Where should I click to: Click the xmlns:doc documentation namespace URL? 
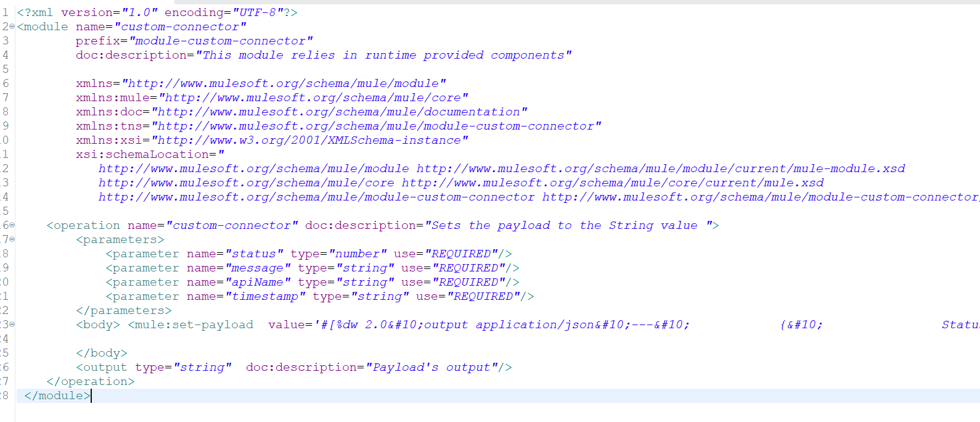pyautogui.click(x=339, y=112)
